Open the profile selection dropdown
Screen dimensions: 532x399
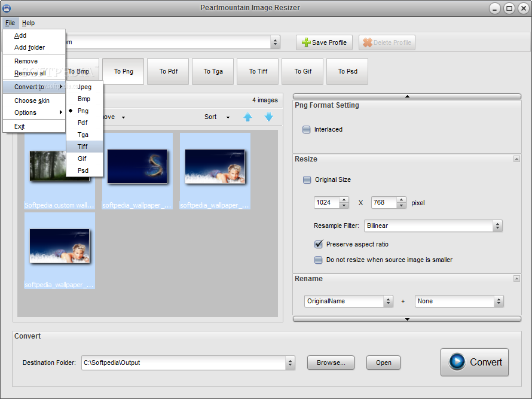tap(275, 42)
